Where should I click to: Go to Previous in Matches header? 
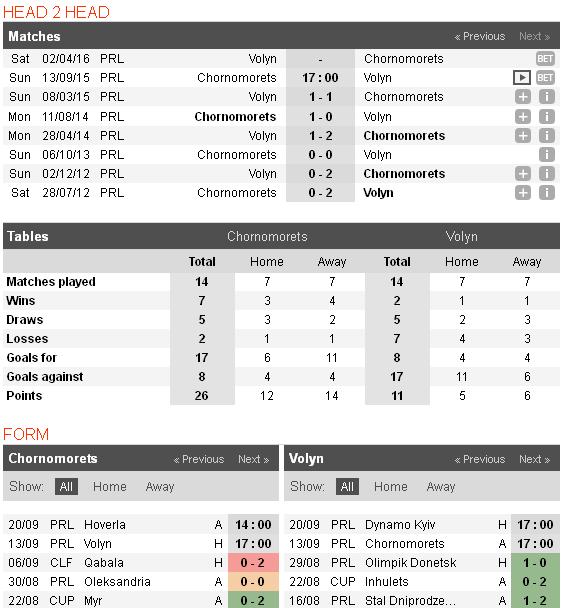(480, 36)
